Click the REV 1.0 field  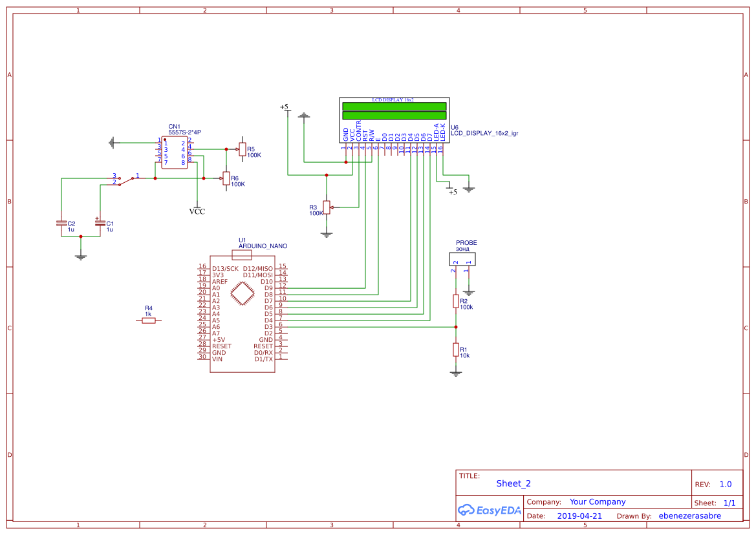pos(726,483)
